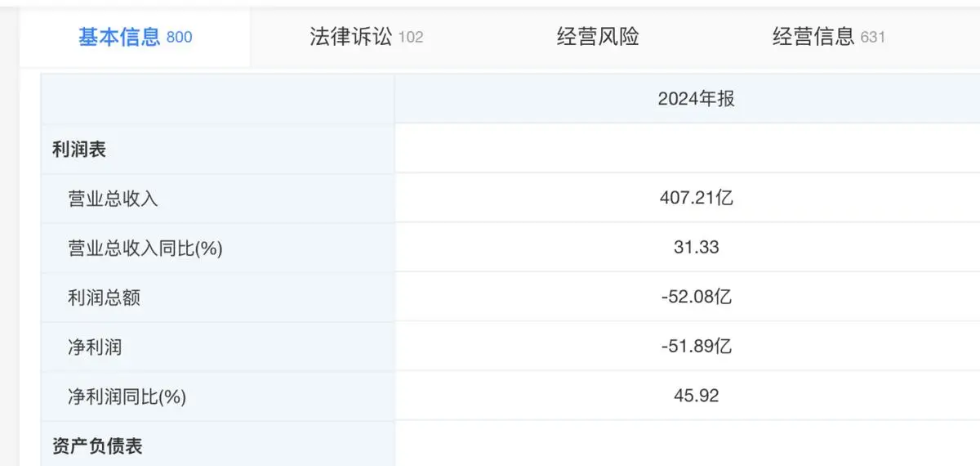This screenshot has width=980, height=466.
Task: Click the 45.92 net profit growth value
Action: click(x=696, y=397)
